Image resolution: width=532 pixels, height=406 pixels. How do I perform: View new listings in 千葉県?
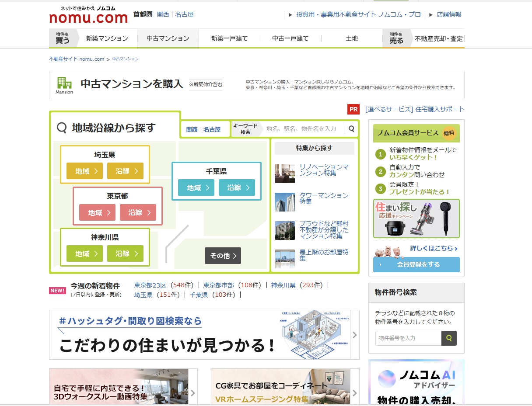199,295
